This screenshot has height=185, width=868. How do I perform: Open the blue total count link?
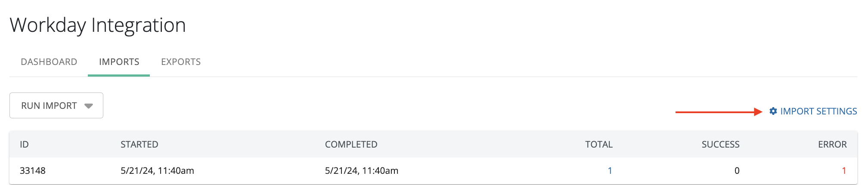610,171
